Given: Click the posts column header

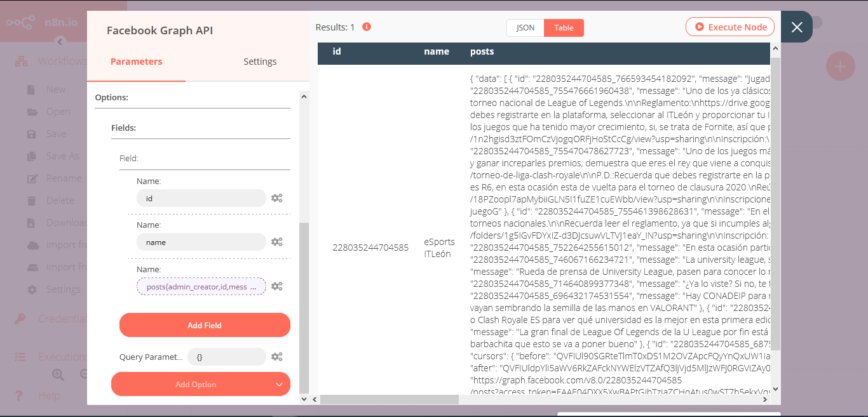Looking at the screenshot, I should coord(482,51).
